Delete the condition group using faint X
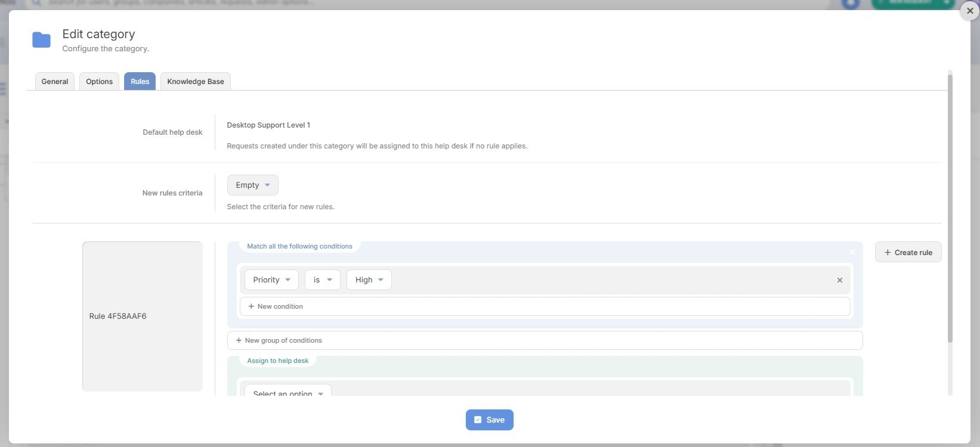 point(852,252)
